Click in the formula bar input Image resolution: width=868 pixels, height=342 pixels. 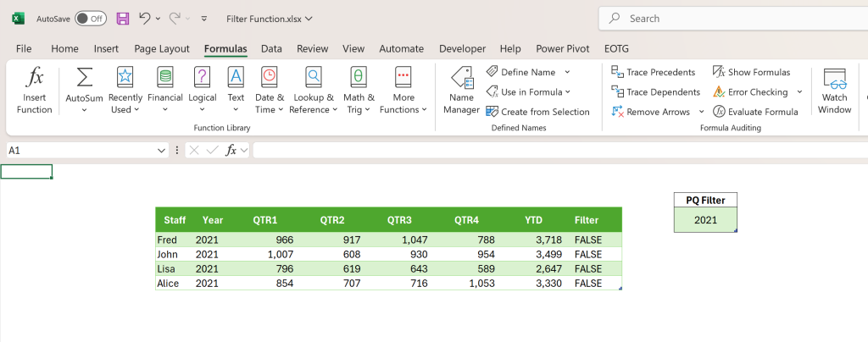(x=560, y=151)
